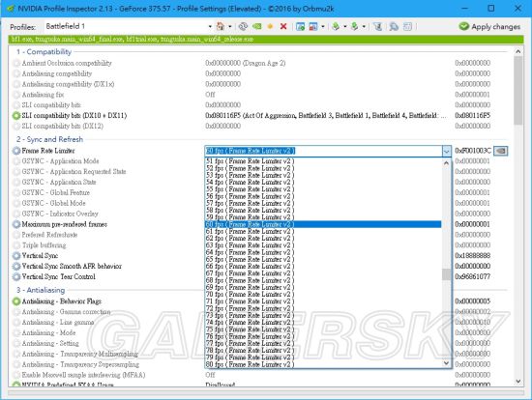The image size is (532, 400).
Task: Click the yellow create new profile icon
Action: tap(270, 26)
